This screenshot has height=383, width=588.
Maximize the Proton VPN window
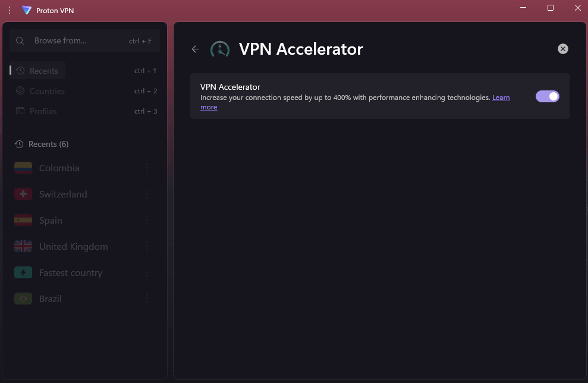550,8
